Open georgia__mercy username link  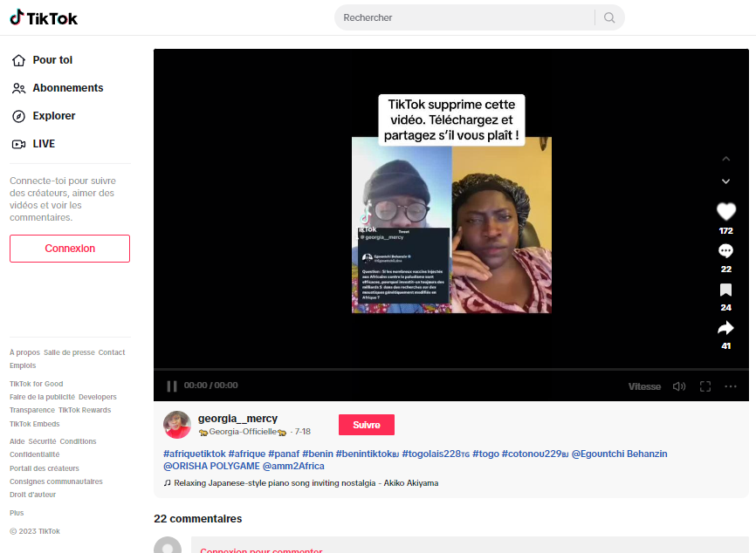click(x=237, y=419)
